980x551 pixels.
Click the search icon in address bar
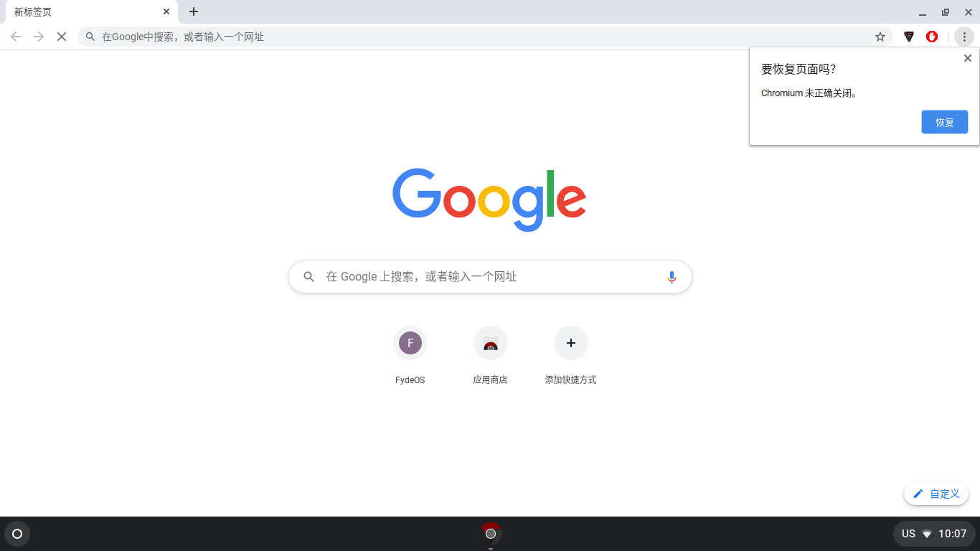click(x=90, y=37)
